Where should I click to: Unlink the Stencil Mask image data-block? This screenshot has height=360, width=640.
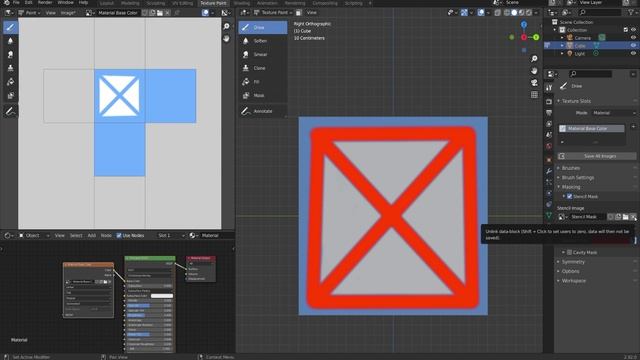point(633,217)
